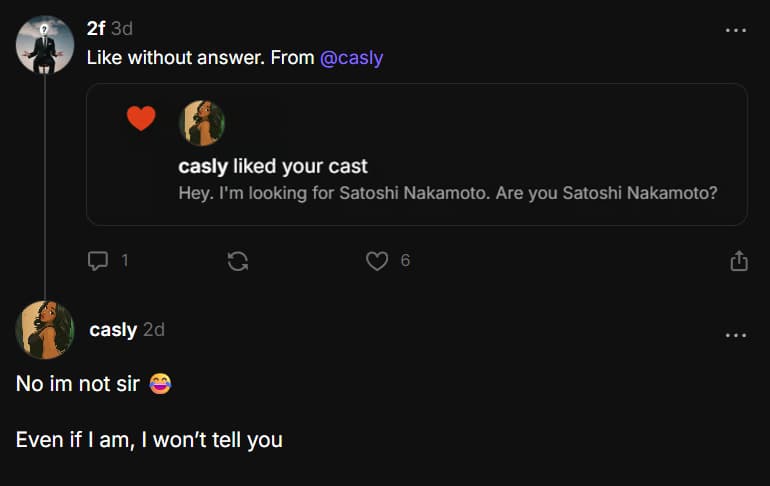The width and height of the screenshot is (770, 486).
Task: Open the 2f profile avatar
Action: click(x=45, y=43)
